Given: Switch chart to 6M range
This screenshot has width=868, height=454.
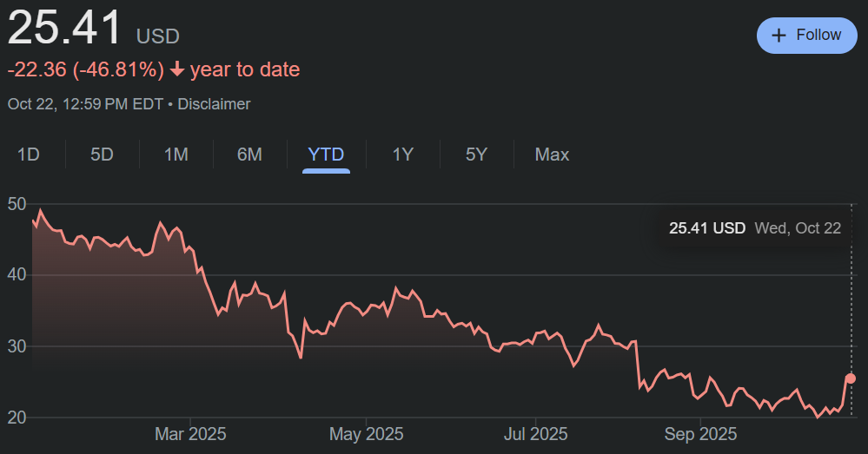Looking at the screenshot, I should click(x=249, y=155).
